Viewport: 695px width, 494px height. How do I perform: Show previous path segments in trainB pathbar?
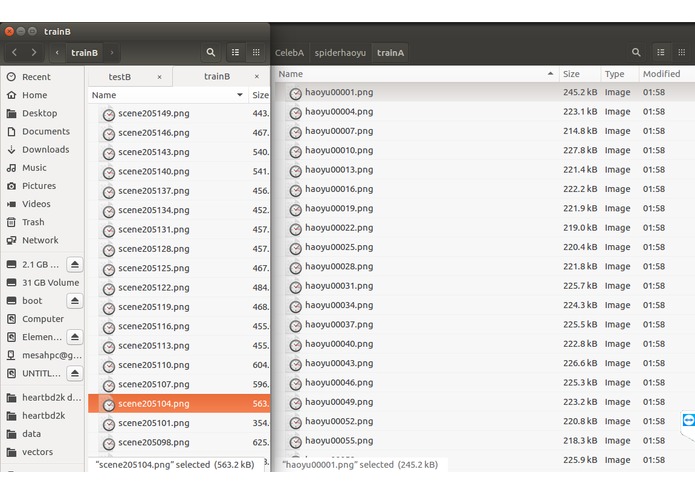57,52
